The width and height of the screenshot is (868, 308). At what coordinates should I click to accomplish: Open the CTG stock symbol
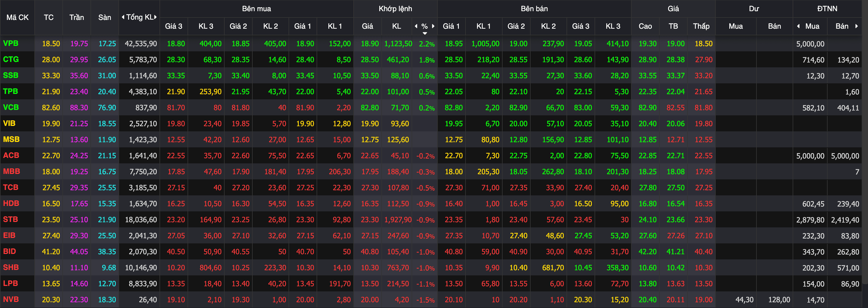click(x=11, y=59)
